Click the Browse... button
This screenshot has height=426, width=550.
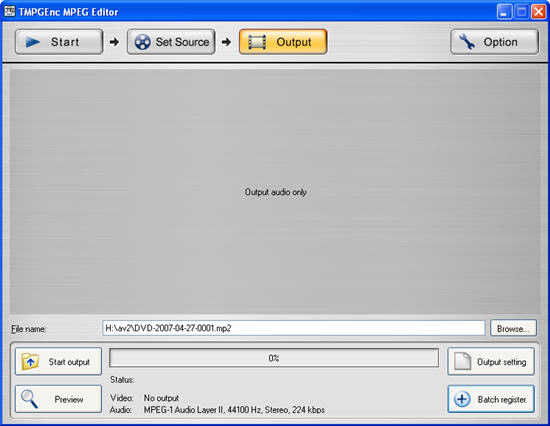[513, 328]
